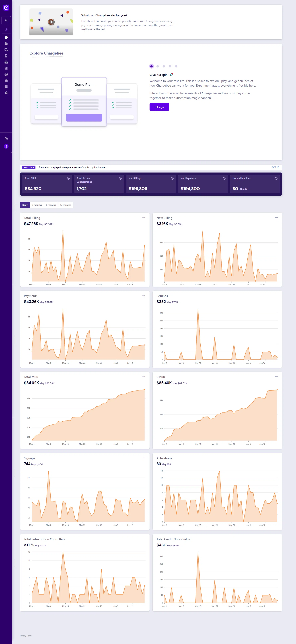
Task: Open the search box in the sidebar
Action: click(x=6, y=20)
